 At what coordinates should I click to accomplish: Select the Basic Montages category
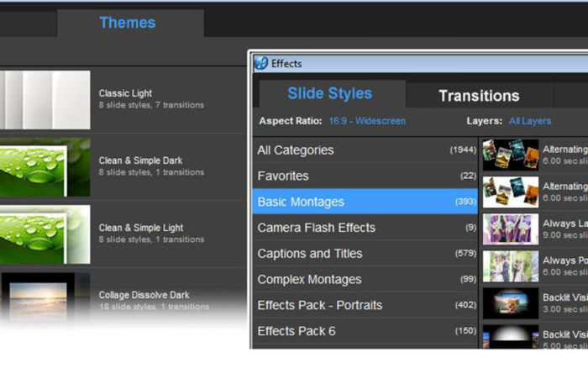(x=365, y=202)
